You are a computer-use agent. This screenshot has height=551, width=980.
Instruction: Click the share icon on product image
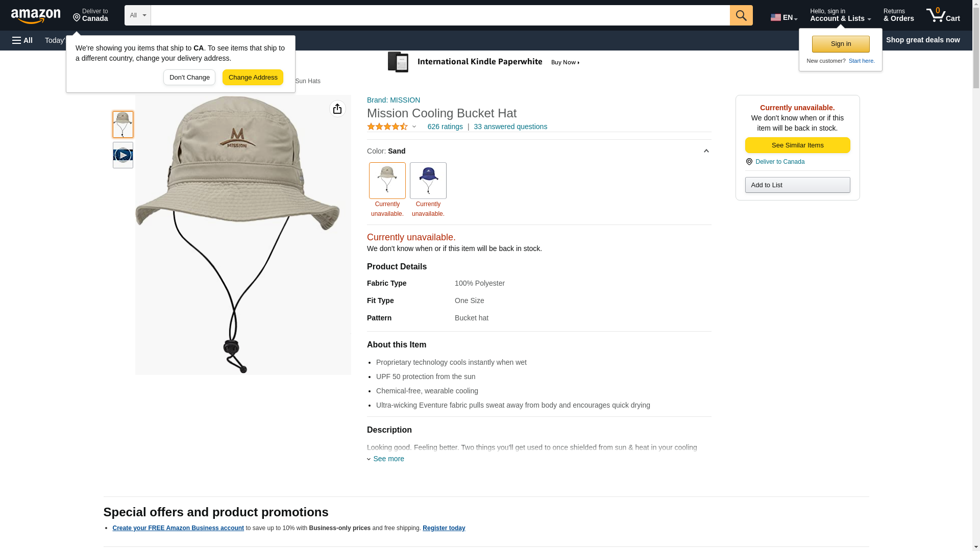337,109
